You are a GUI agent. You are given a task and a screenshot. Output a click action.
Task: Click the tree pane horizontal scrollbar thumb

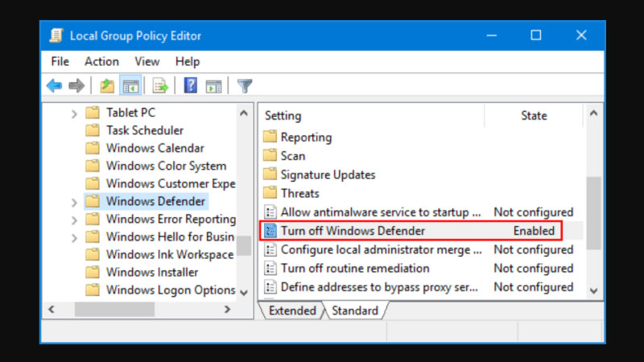(114, 309)
